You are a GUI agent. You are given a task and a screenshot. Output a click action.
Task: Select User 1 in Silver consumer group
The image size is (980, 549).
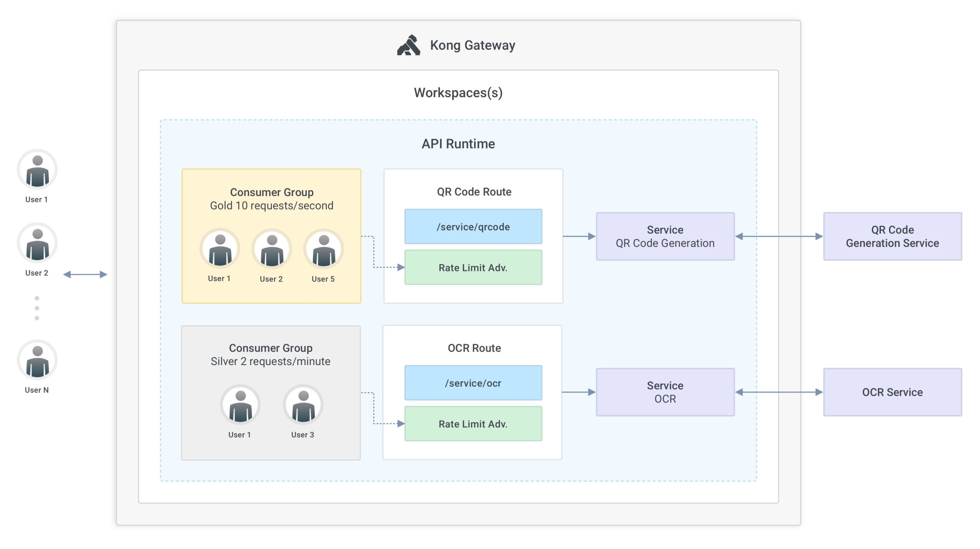tap(240, 405)
